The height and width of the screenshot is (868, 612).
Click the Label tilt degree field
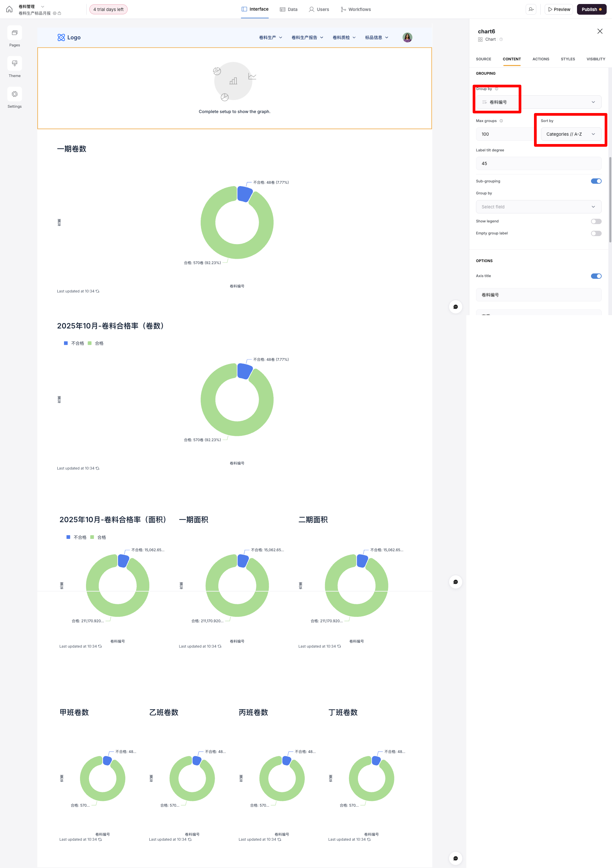coord(538,164)
